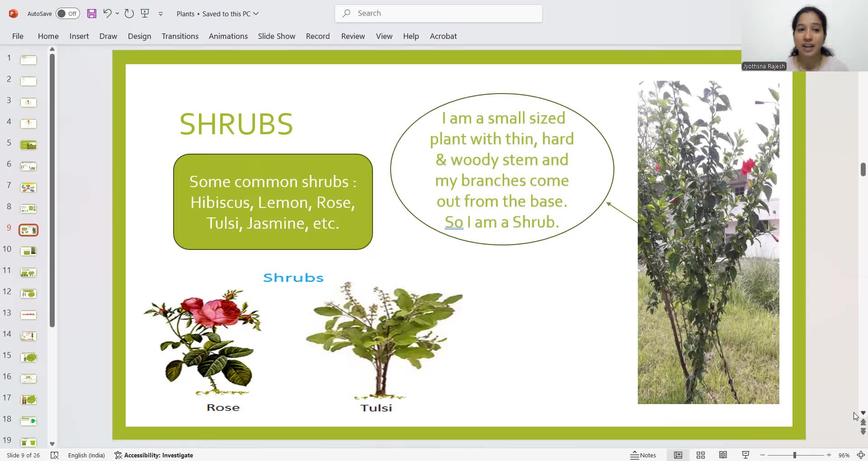Click thumbnail pane scroll down arrow
868x461 pixels.
click(x=52, y=444)
